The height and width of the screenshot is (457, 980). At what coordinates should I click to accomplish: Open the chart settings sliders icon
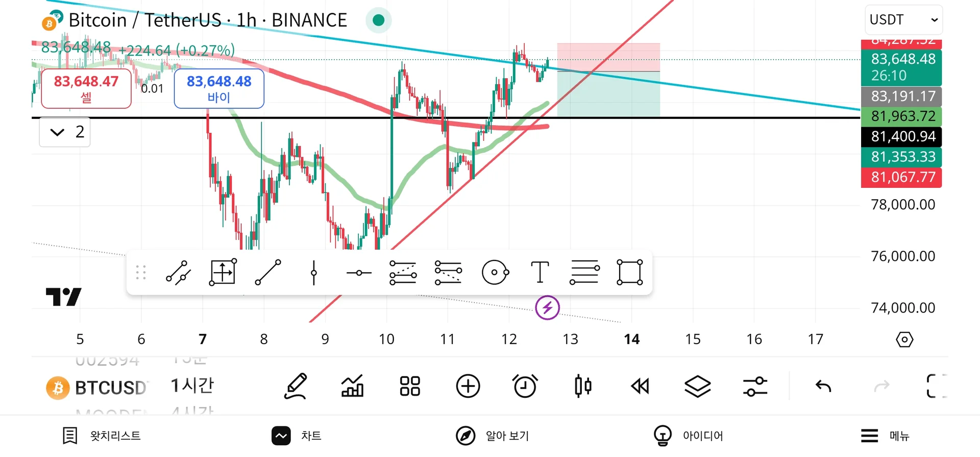(755, 386)
